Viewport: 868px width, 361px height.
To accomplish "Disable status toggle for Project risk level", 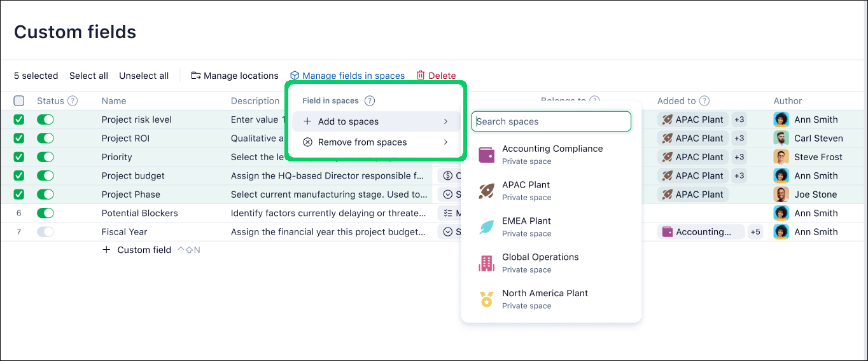I will (x=45, y=119).
